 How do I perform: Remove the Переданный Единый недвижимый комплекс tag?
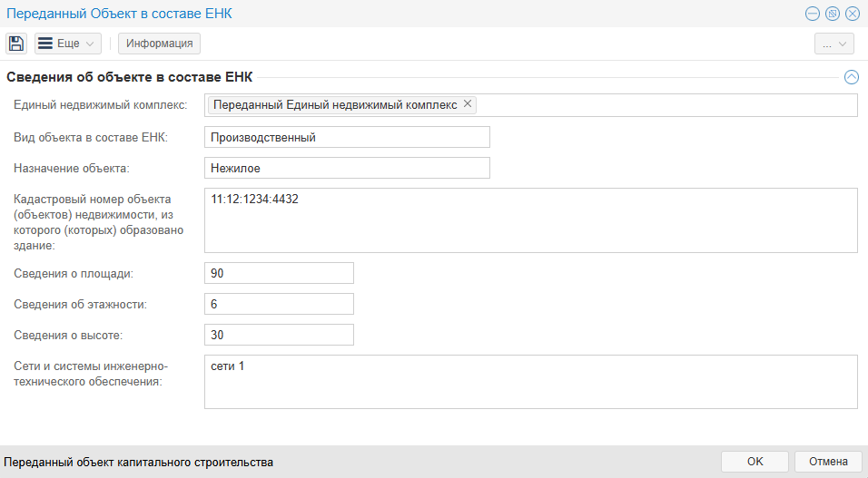point(468,104)
